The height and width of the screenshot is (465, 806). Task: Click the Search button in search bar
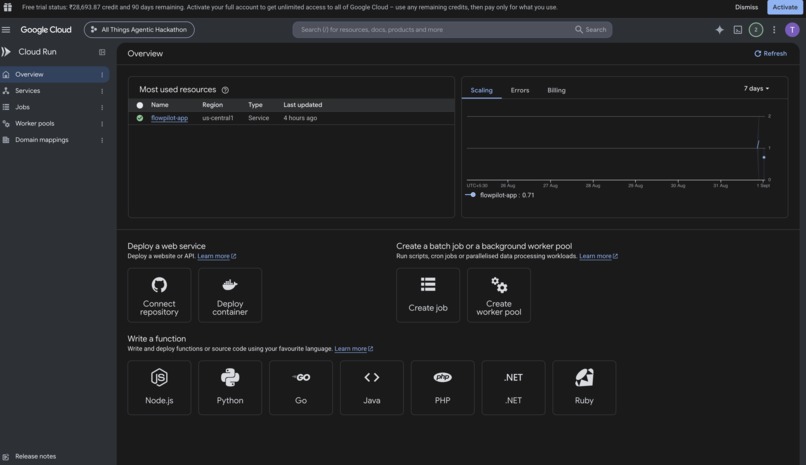591,30
